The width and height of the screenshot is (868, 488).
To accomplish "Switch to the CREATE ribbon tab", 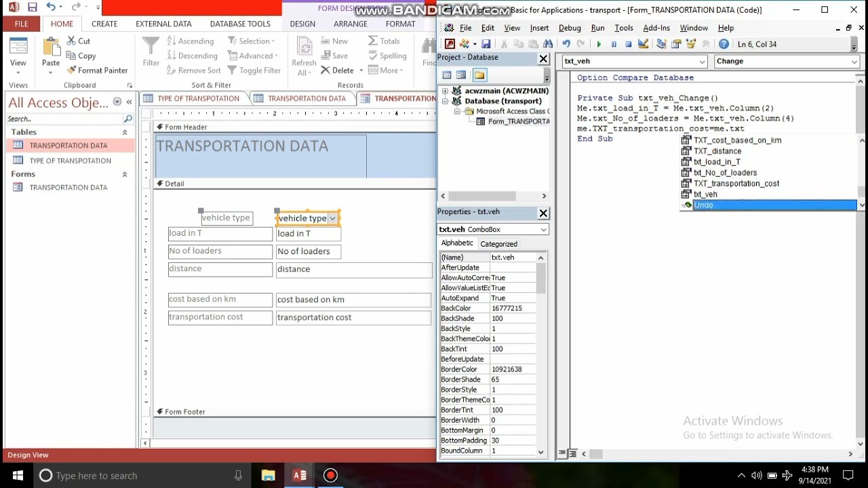I will (x=104, y=24).
